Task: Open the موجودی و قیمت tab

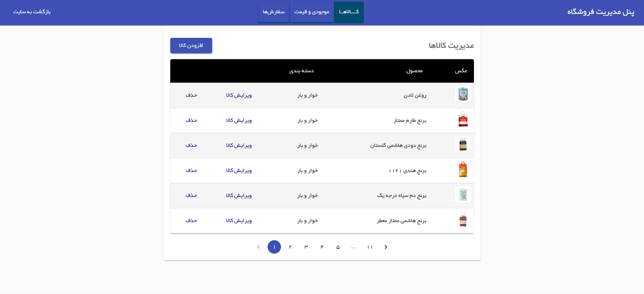Action: pyautogui.click(x=312, y=12)
